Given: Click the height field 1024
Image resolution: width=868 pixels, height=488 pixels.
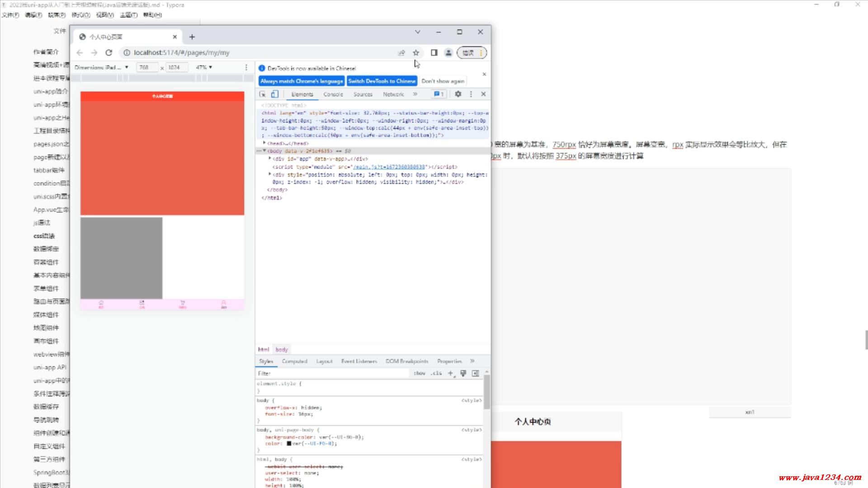Looking at the screenshot, I should coord(177,67).
